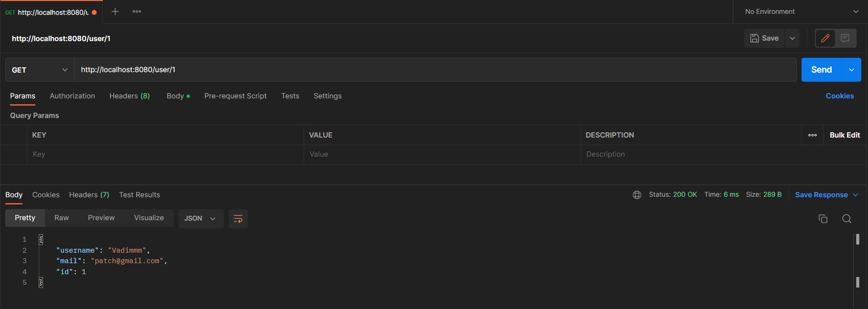Open the request Headers (8) tab
The height and width of the screenshot is (309, 868).
[129, 96]
